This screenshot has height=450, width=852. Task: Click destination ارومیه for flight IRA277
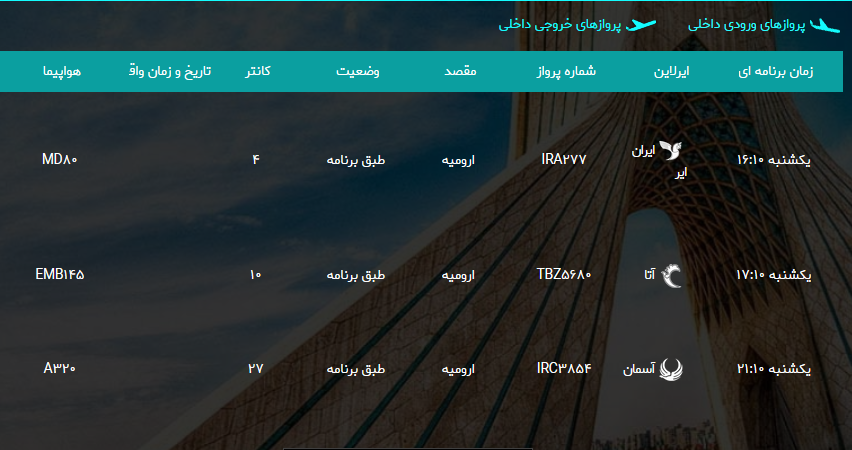[458, 160]
